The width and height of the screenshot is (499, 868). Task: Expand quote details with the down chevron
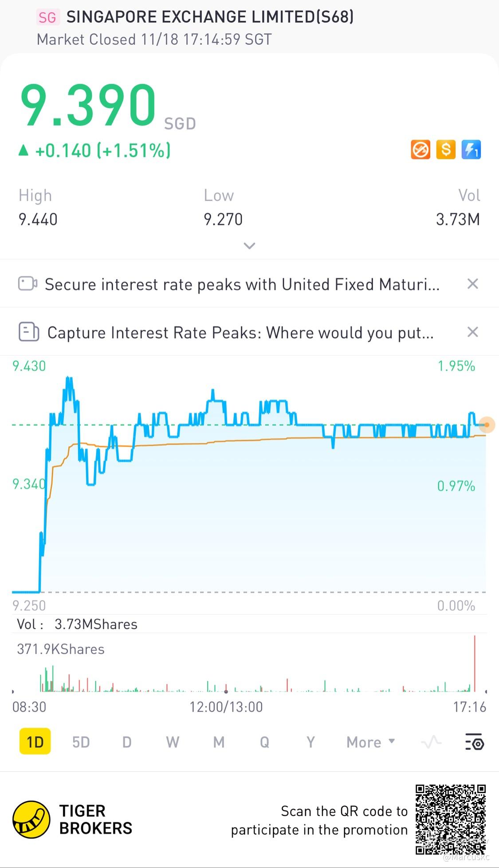[249, 246]
